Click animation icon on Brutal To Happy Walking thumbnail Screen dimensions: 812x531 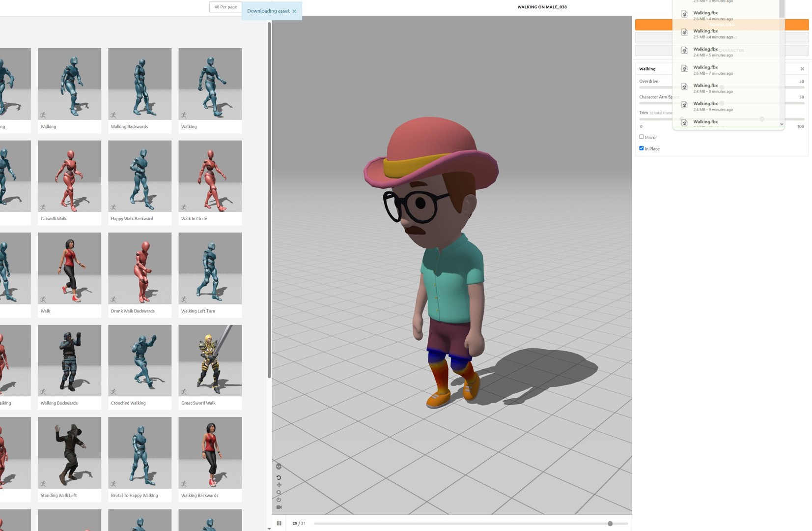113,484
